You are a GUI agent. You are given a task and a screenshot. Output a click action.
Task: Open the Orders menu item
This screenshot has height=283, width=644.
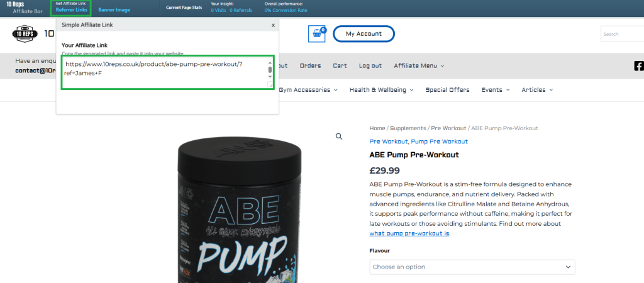tap(310, 65)
